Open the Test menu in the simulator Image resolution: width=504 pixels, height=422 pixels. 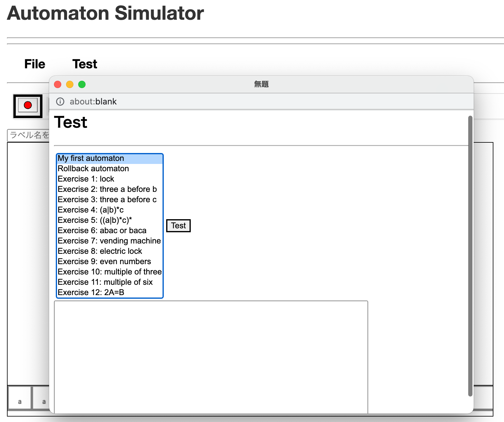click(85, 64)
